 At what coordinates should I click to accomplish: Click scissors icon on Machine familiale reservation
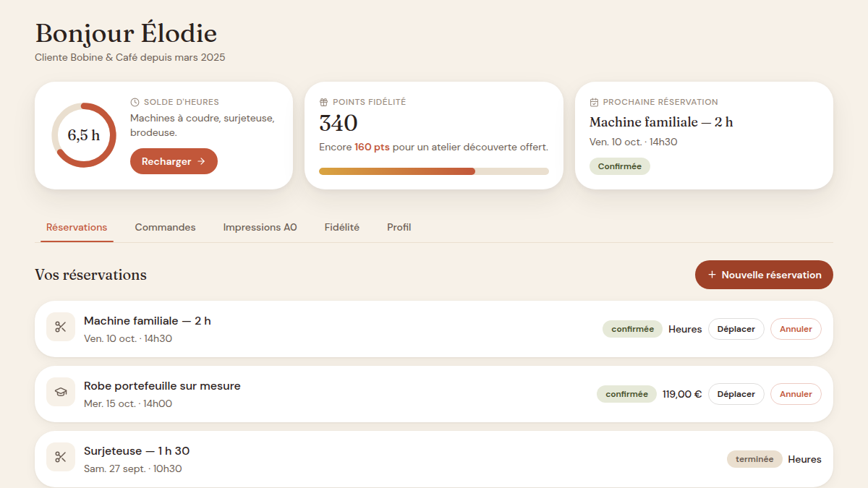61,328
